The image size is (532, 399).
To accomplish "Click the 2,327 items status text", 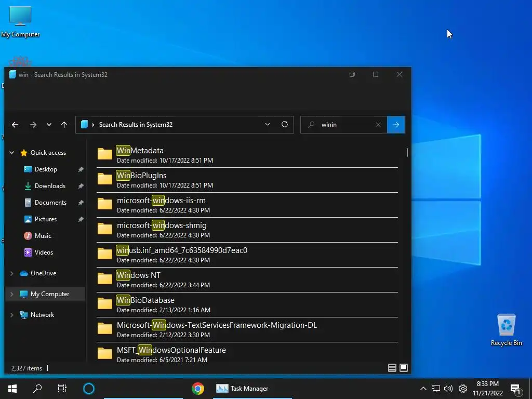I will (x=27, y=368).
